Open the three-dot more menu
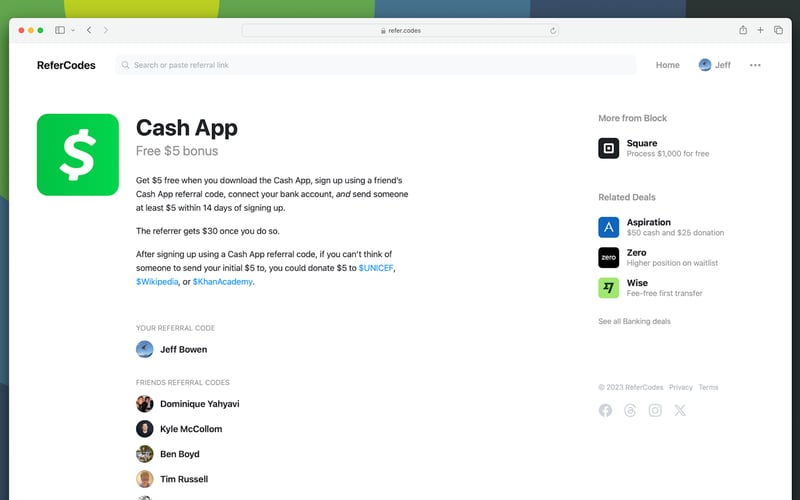Screen dimensions: 800x500 click(755, 65)
